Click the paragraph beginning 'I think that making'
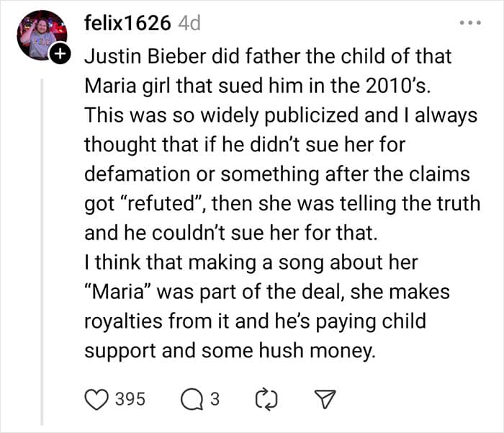This screenshot has width=504, height=433. coord(251,262)
